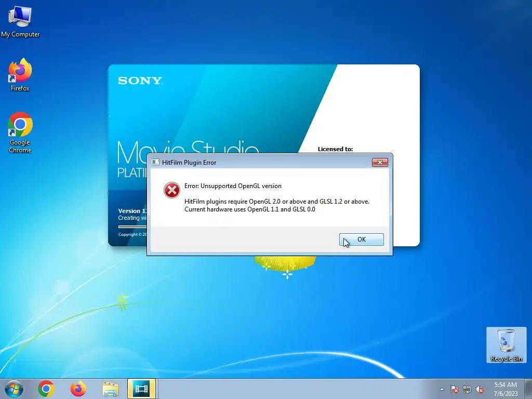Select the My Computer desktop icon
This screenshot has height=399, width=532.
pos(20,21)
